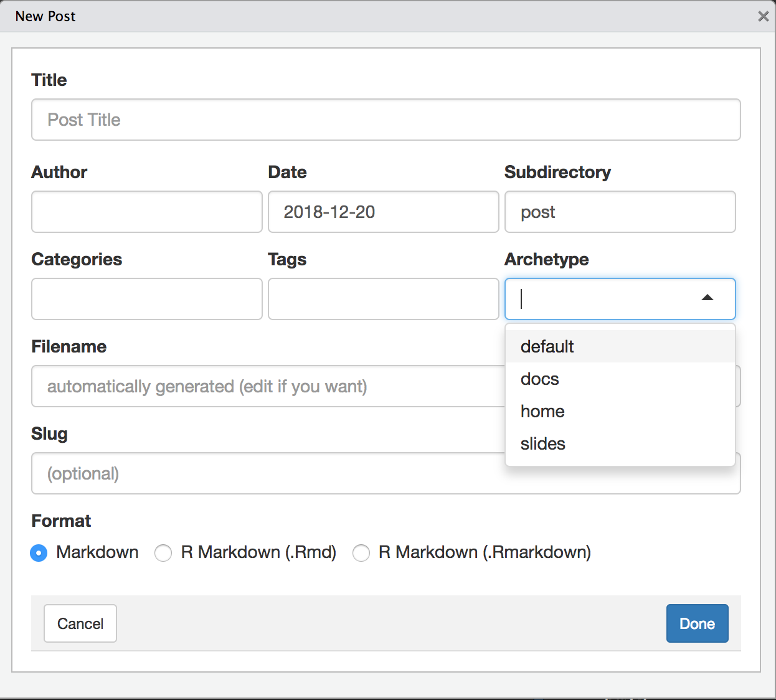Screen dimensions: 776x700
Task: Pick "home" in the Archetype dropdown
Action: [542, 411]
